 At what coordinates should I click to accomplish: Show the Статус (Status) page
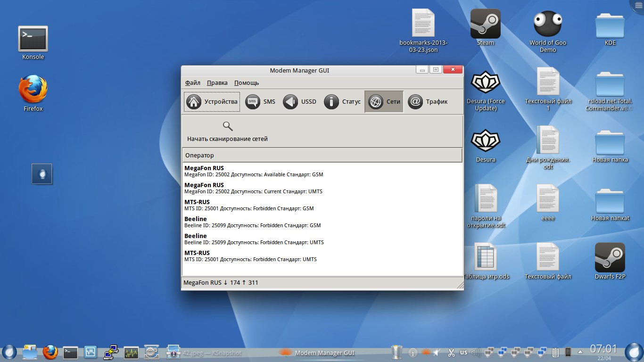[x=342, y=102]
